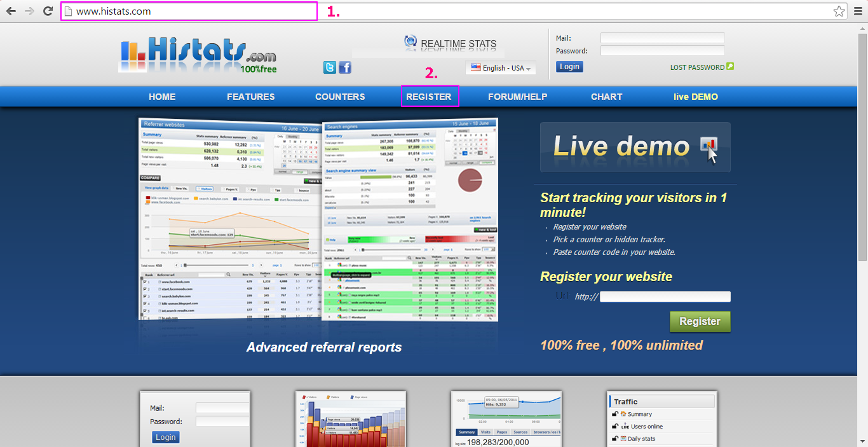Open the Facebook icon link

point(345,67)
